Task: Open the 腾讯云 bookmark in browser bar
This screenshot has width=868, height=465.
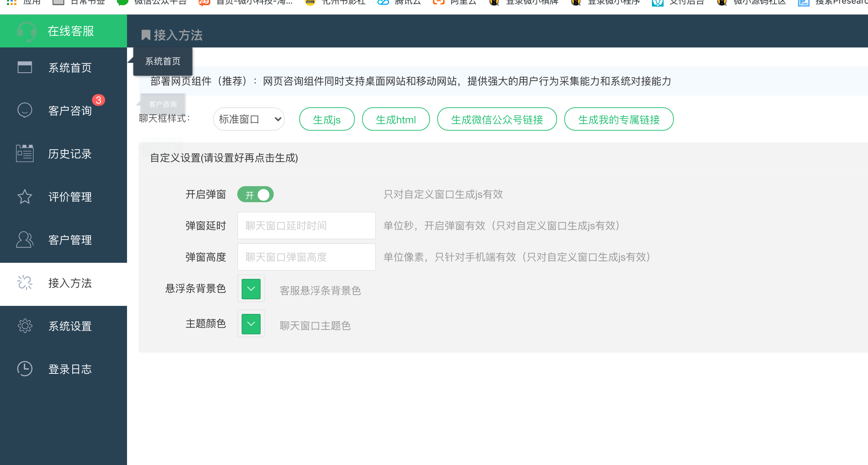Action: point(399,3)
